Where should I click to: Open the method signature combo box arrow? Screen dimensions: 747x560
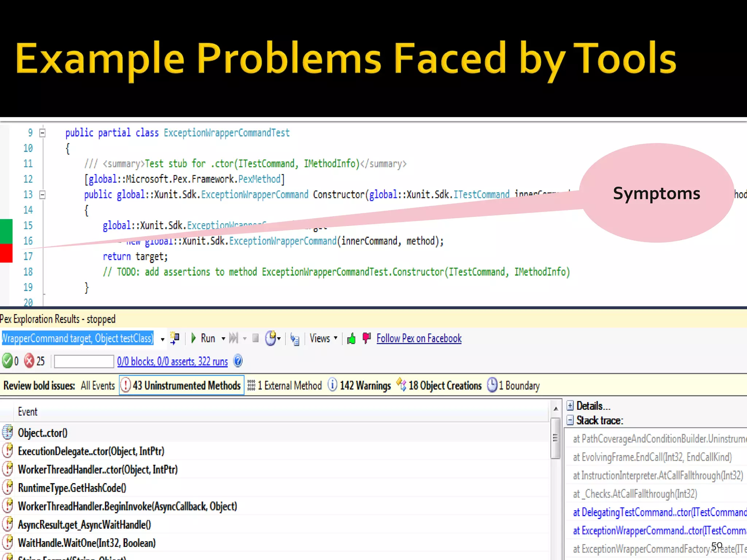tap(162, 339)
